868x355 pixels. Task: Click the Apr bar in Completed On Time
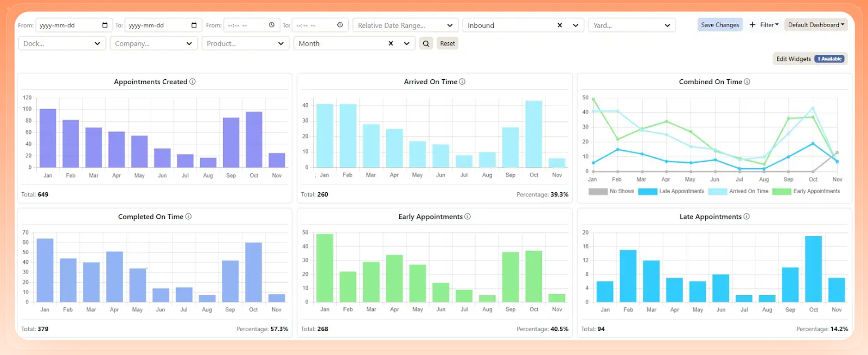click(114, 277)
